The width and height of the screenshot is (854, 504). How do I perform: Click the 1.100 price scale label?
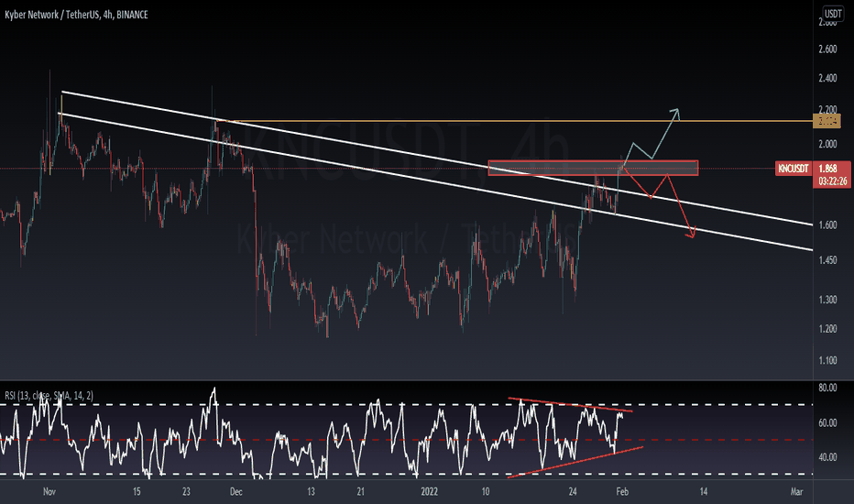(x=827, y=361)
